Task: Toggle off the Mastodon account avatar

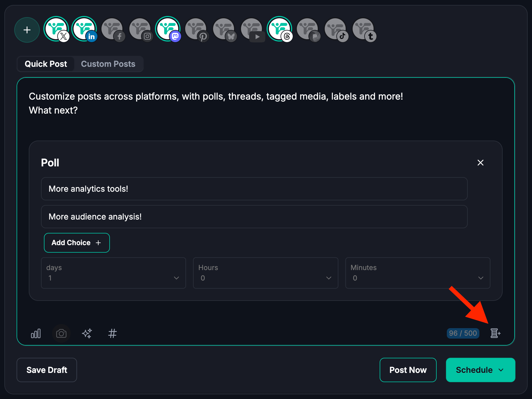Action: coord(168,29)
